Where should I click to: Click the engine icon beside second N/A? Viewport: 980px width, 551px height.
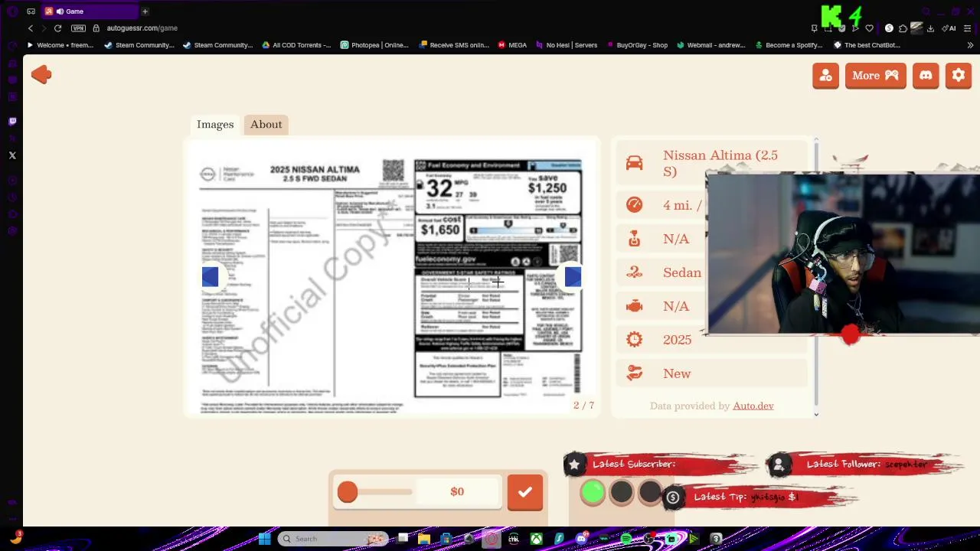pyautogui.click(x=634, y=306)
